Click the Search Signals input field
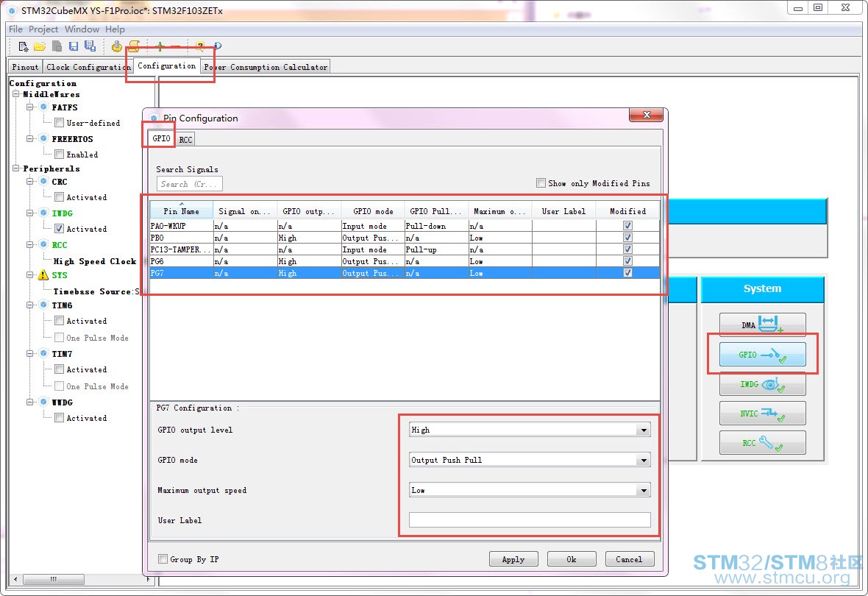868x596 pixels. (x=189, y=184)
